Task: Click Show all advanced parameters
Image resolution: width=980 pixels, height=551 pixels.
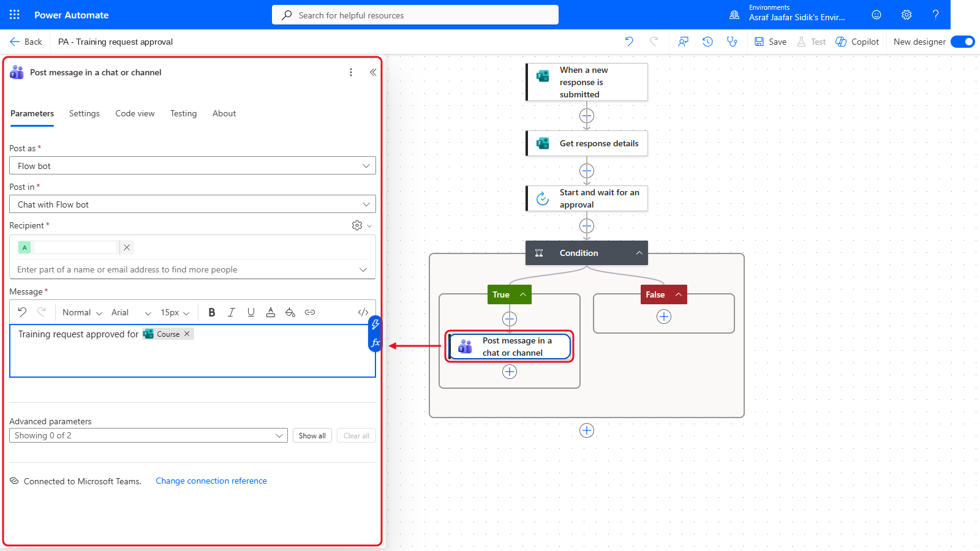Action: point(312,435)
